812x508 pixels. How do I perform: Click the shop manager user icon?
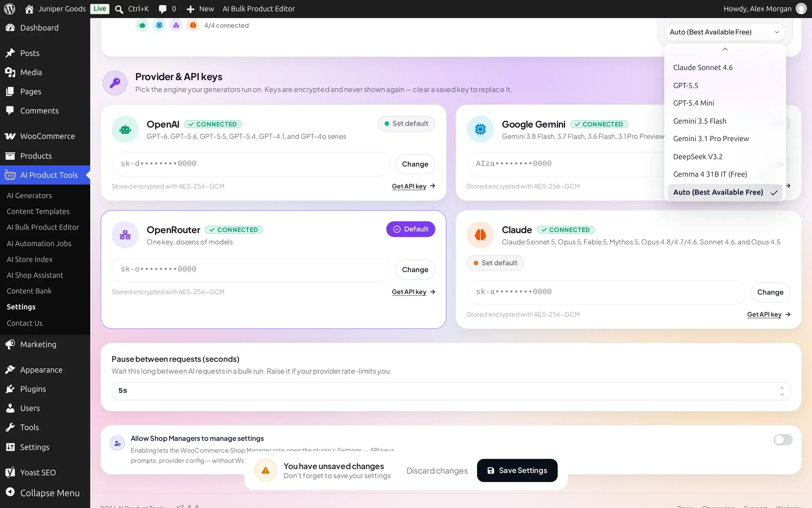coord(117,443)
